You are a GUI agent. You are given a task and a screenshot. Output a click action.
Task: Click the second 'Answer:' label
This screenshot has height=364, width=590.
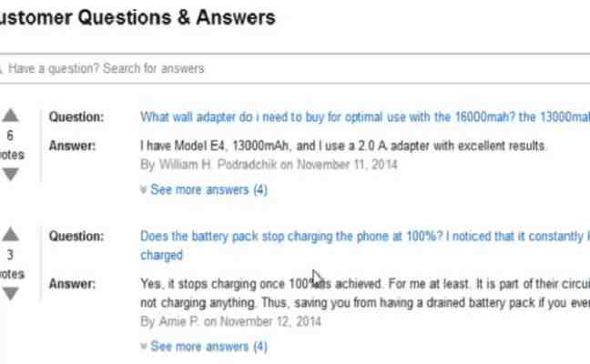pyautogui.click(x=72, y=283)
